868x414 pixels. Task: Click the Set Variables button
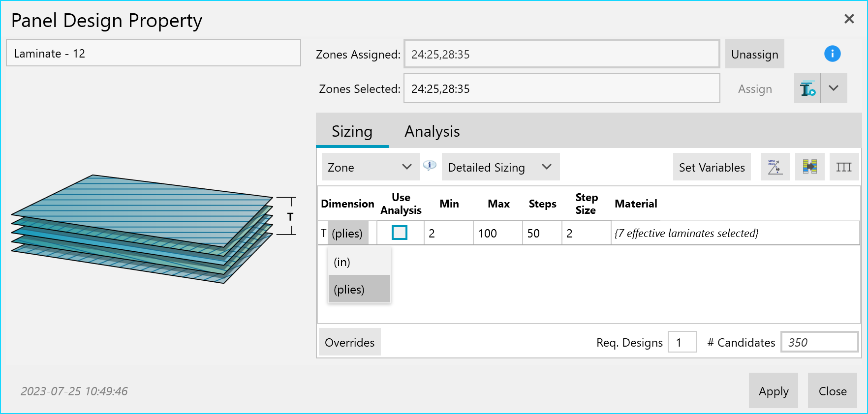(712, 167)
